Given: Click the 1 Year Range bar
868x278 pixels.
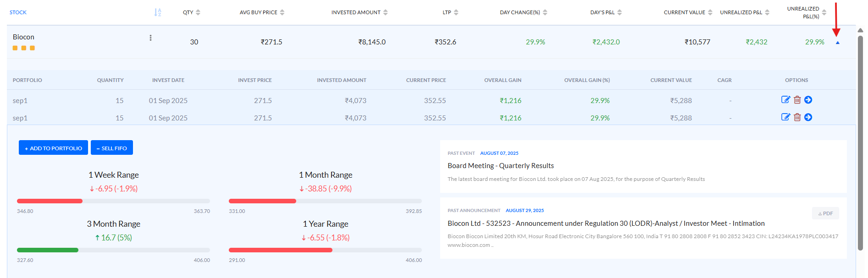Looking at the screenshot, I should 325,250.
